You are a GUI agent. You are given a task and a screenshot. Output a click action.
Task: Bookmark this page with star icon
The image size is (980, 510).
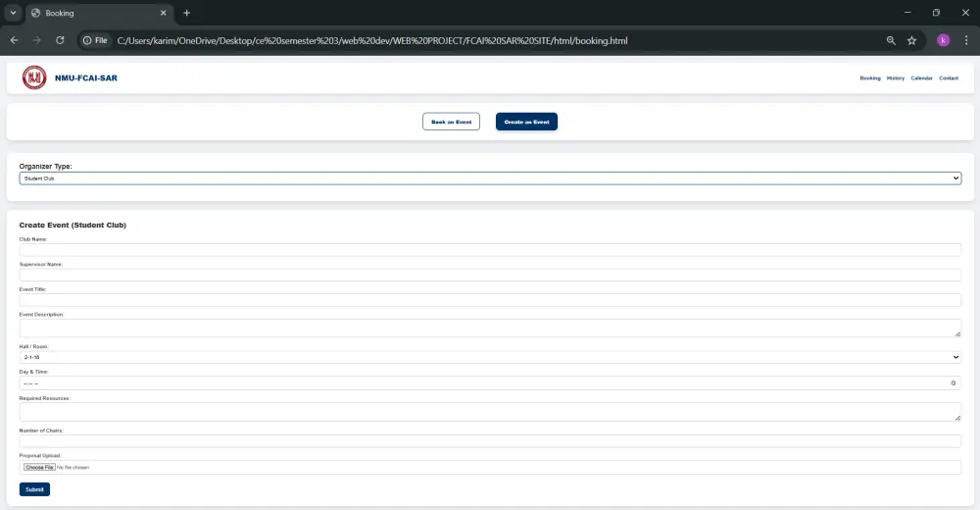pos(911,40)
